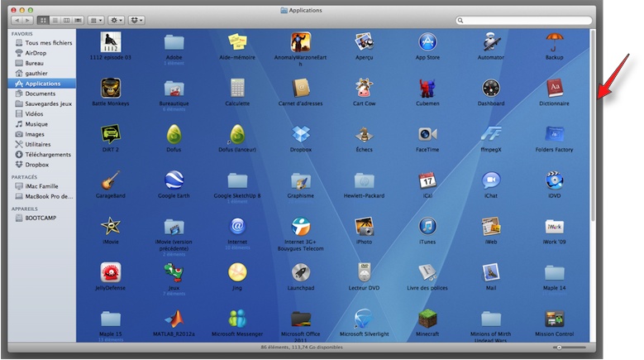
Task: Go forward with the right arrow
Action: 27,20
